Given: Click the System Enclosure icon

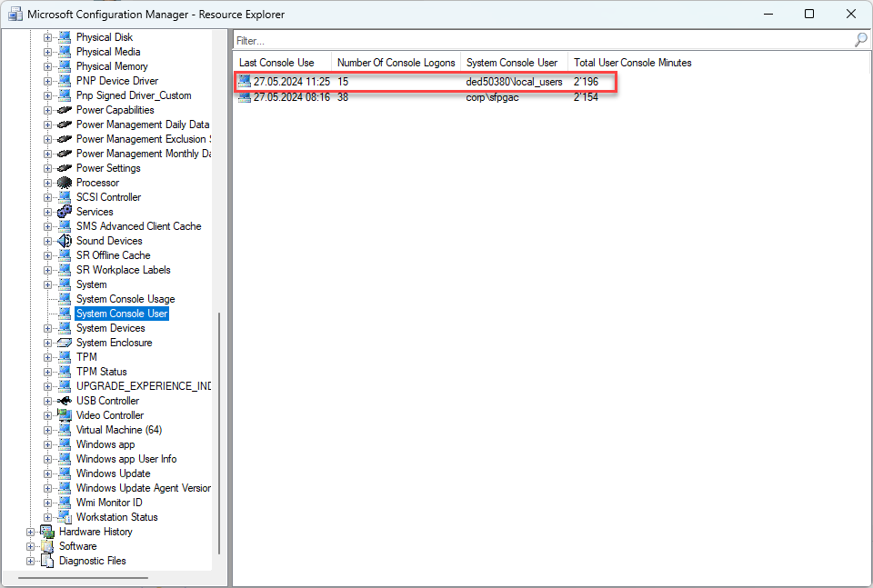Looking at the screenshot, I should point(65,343).
